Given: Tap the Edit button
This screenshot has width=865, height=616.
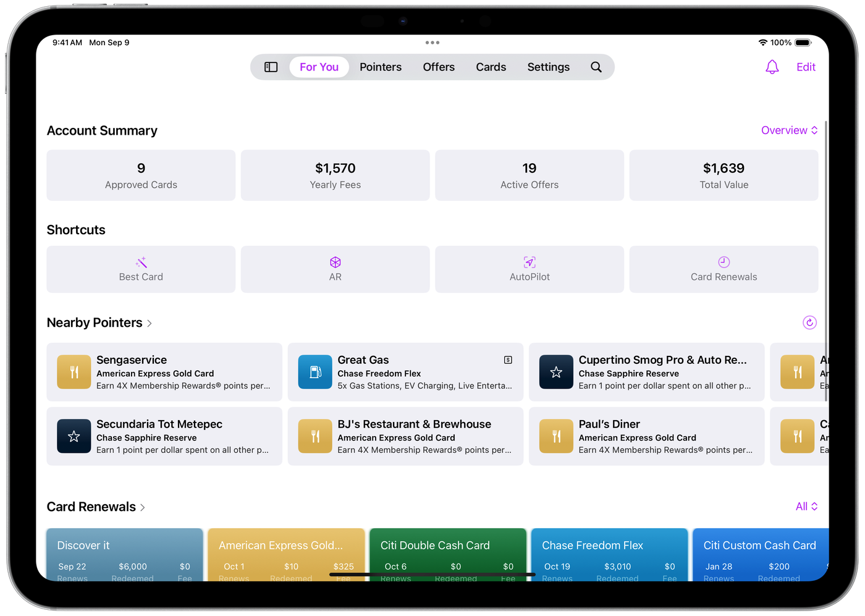Looking at the screenshot, I should 806,67.
